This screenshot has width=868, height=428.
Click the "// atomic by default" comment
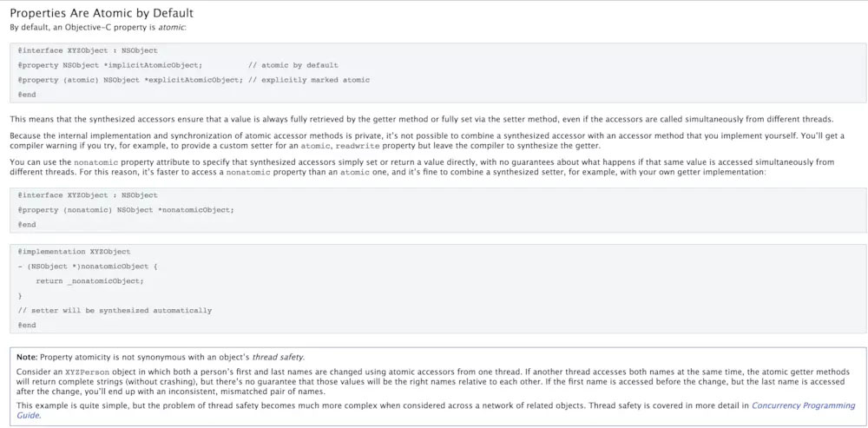coord(293,65)
